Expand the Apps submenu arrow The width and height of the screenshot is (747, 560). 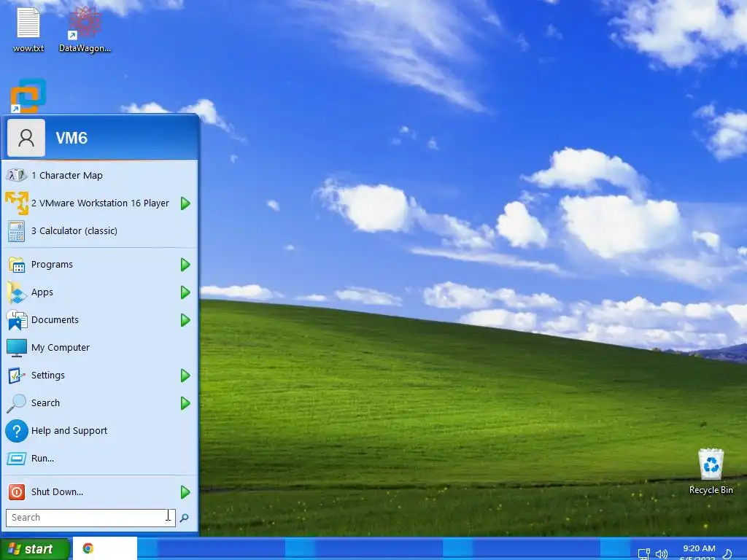coord(185,292)
